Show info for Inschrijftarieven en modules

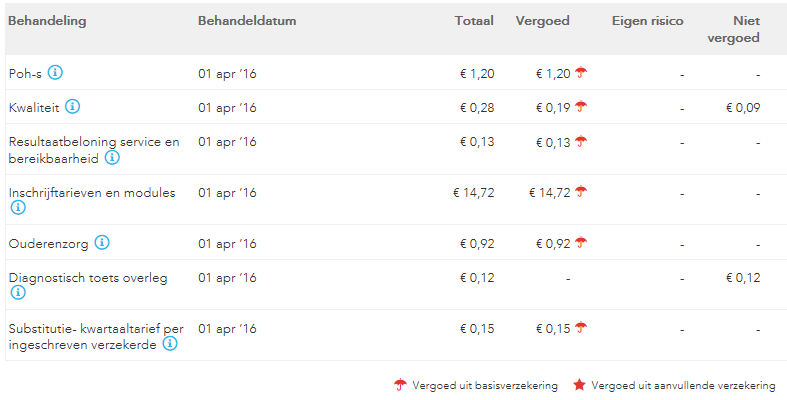(x=17, y=208)
